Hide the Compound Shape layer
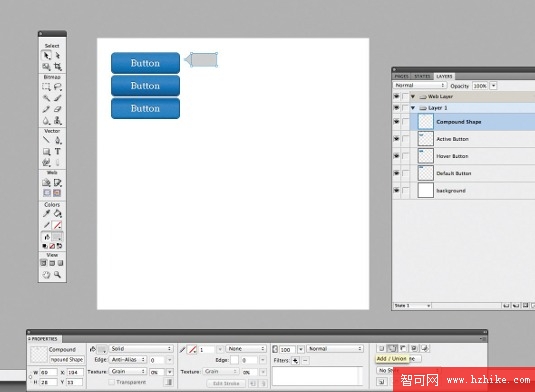Viewport: 535px width, 392px height. [396, 121]
